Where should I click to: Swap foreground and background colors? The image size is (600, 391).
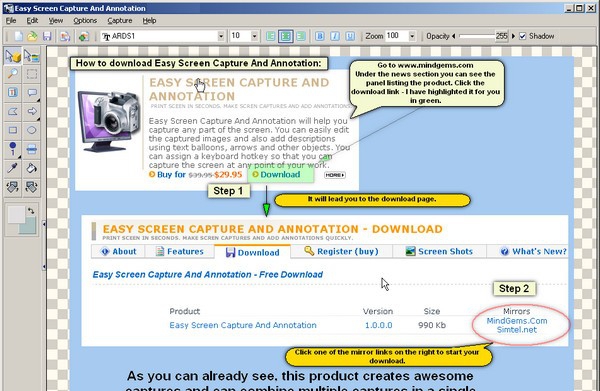click(x=31, y=210)
